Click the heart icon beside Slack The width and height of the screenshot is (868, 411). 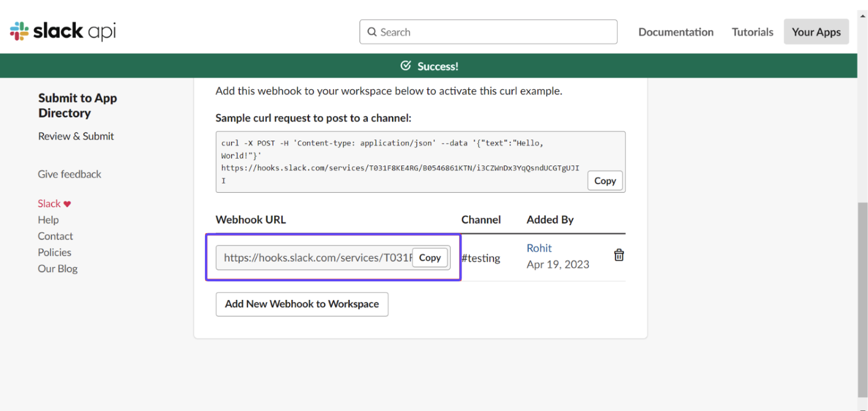coord(68,203)
